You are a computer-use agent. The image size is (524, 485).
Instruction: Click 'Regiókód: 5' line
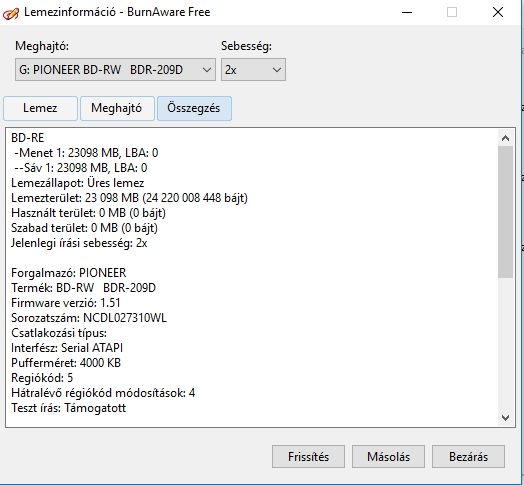(x=42, y=378)
